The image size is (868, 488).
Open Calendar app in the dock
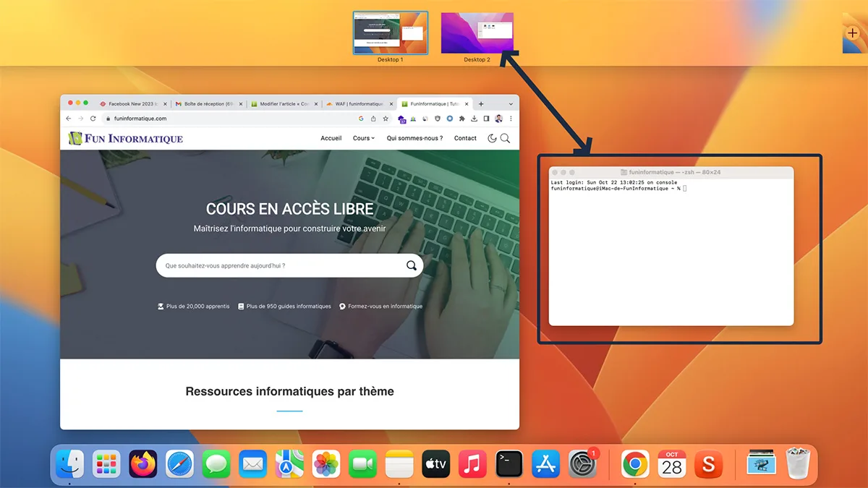click(x=672, y=464)
